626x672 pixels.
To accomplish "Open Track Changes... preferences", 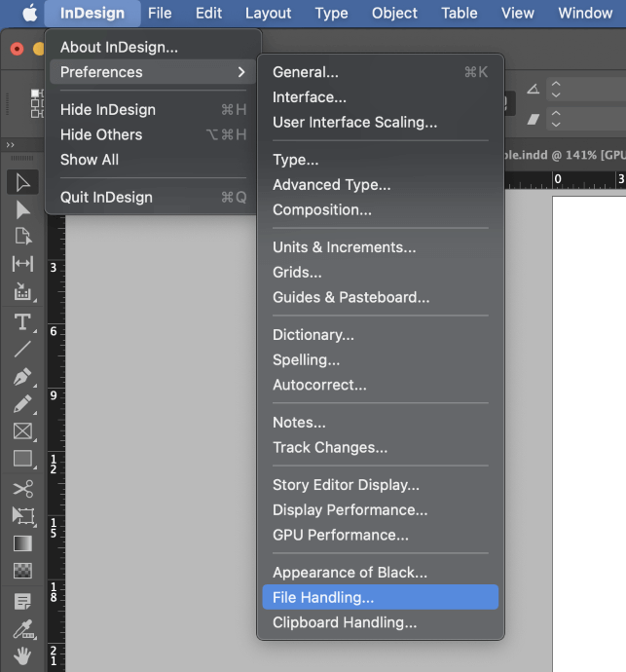I will (381, 447).
